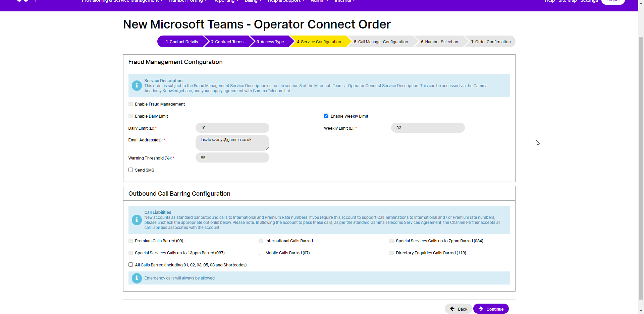
Task: Click the Site Map link
Action: pyautogui.click(x=568, y=1)
